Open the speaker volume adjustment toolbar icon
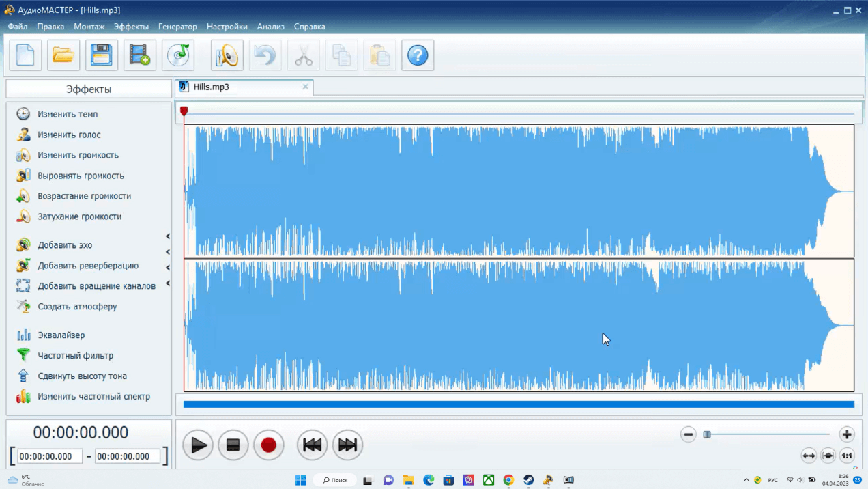Image resolution: width=868 pixels, height=489 pixels. click(x=227, y=55)
